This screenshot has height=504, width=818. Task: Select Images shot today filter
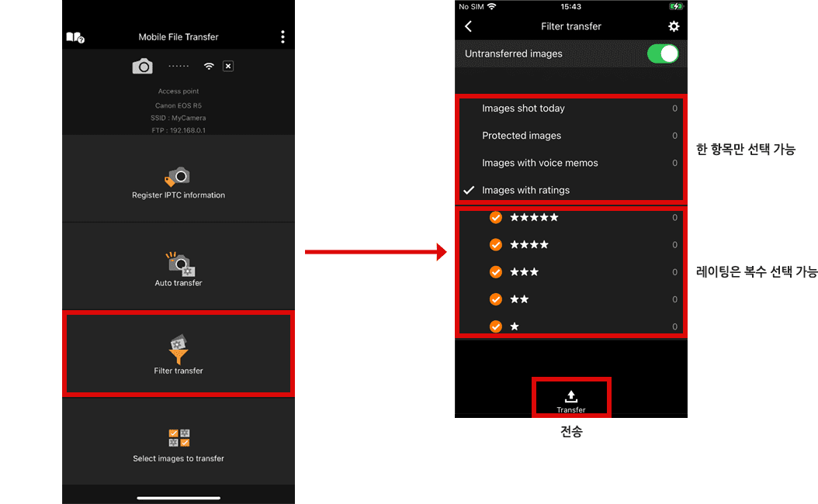[x=571, y=109]
